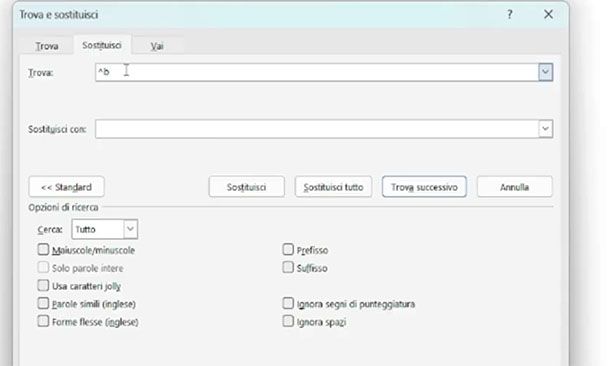Expand the Trova field history dropdown

pos(545,72)
